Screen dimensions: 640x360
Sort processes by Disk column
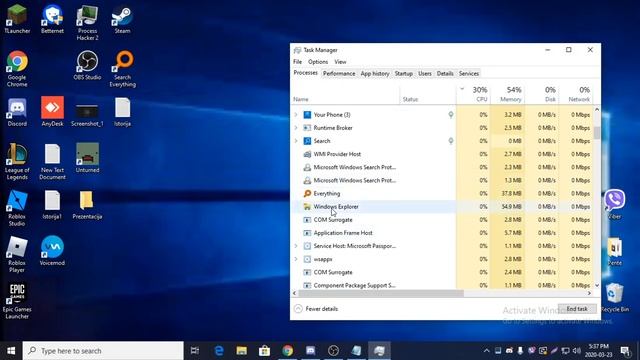(x=542, y=94)
